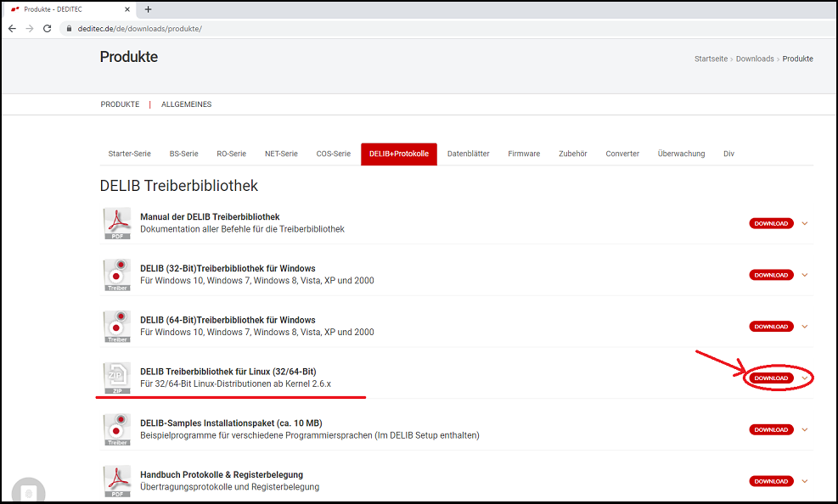The image size is (838, 504).
Task: Select the Datenblätter tab
Action: 469,154
